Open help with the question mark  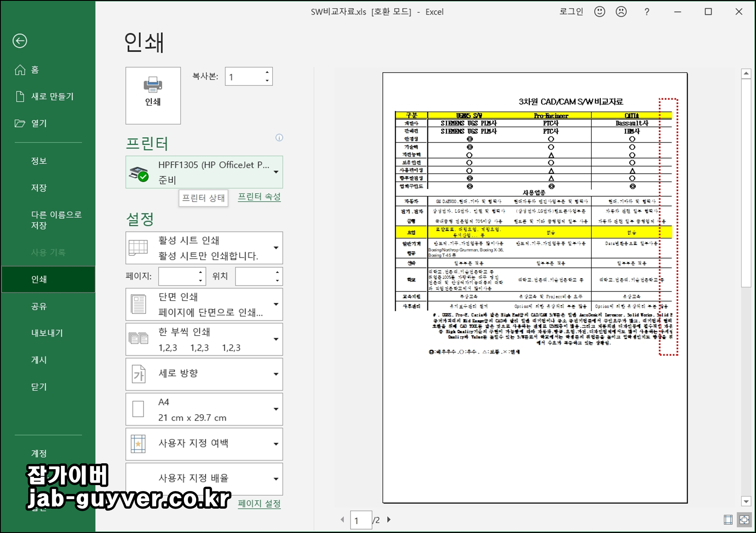[647, 12]
